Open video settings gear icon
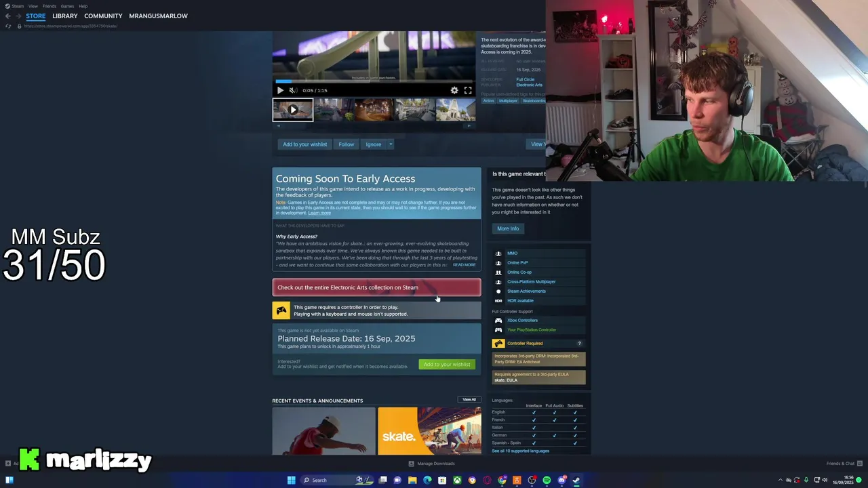This screenshot has height=488, width=868. 454,90
